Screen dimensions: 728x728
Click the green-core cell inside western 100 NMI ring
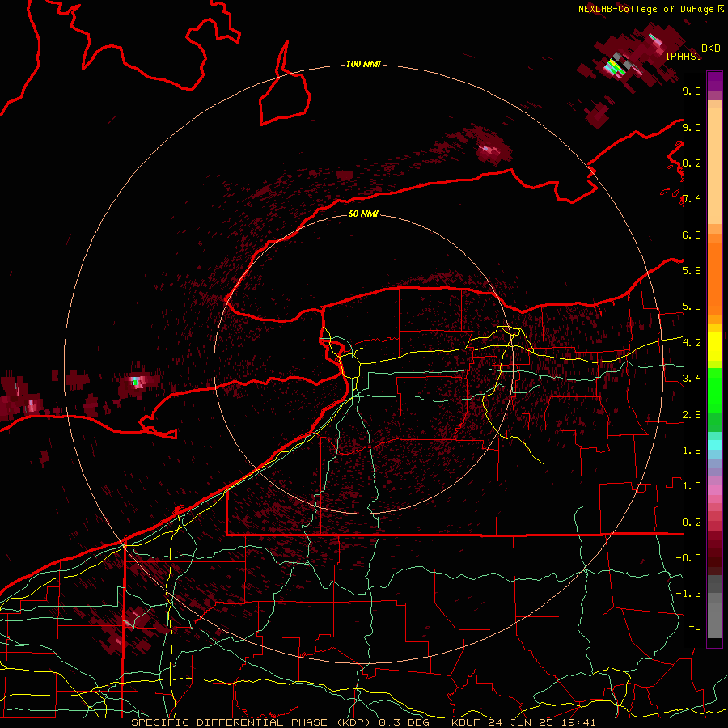click(x=137, y=382)
